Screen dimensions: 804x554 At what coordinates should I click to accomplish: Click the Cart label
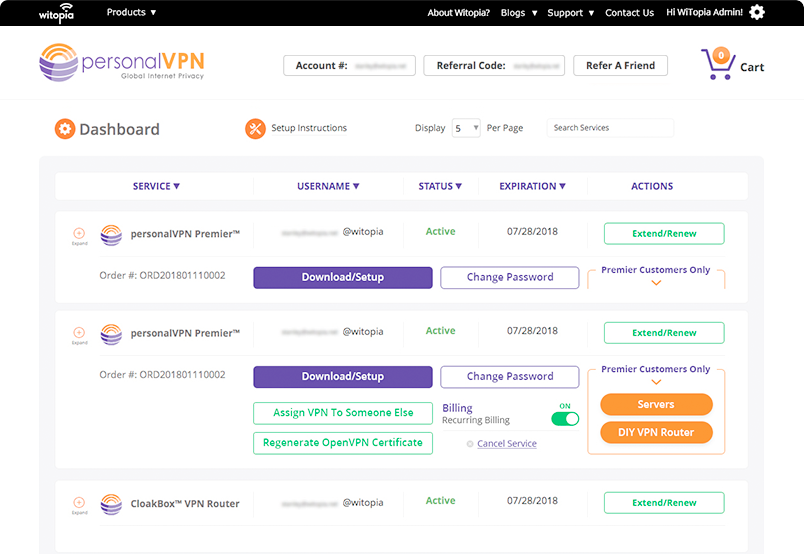click(x=752, y=67)
